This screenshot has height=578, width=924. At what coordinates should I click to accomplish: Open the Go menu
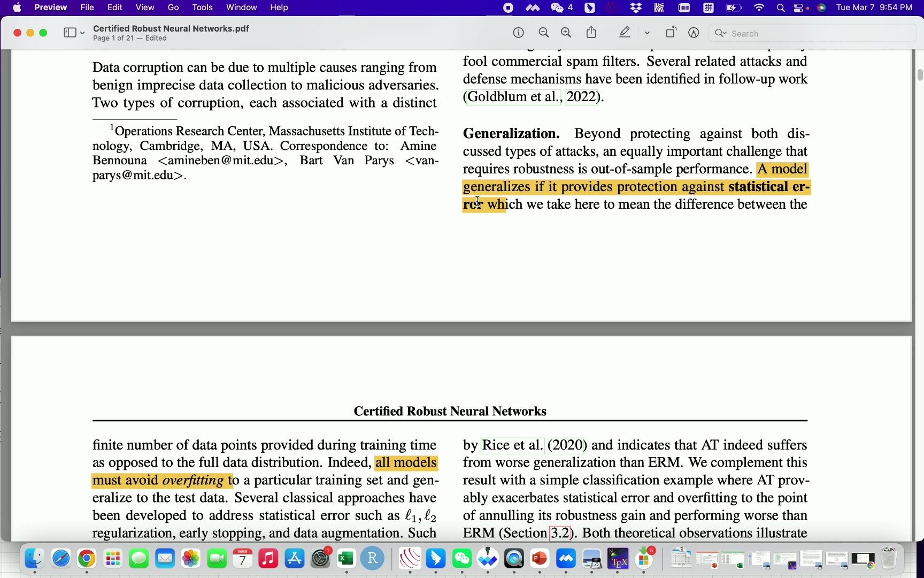(173, 7)
